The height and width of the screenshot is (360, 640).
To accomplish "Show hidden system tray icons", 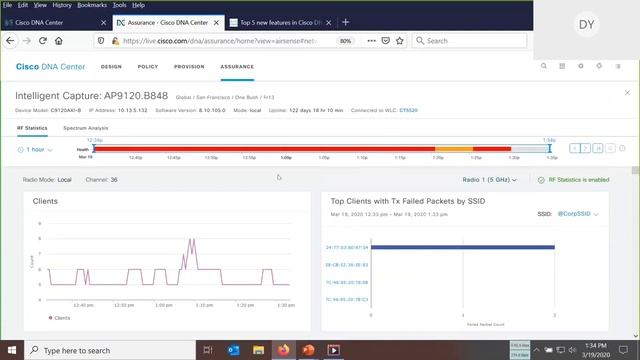I will [x=536, y=350].
